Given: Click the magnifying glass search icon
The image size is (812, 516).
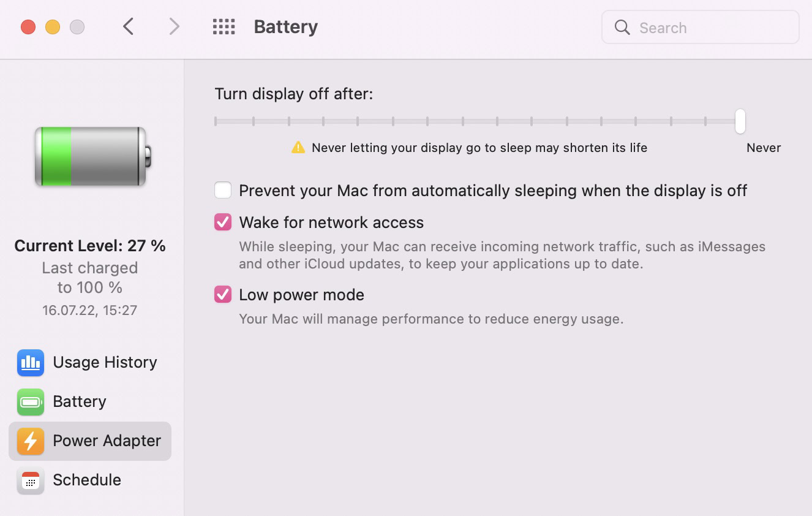Looking at the screenshot, I should tap(622, 28).
